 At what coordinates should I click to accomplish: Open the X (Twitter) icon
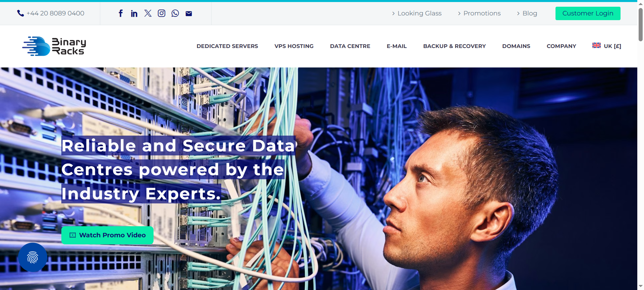148,13
